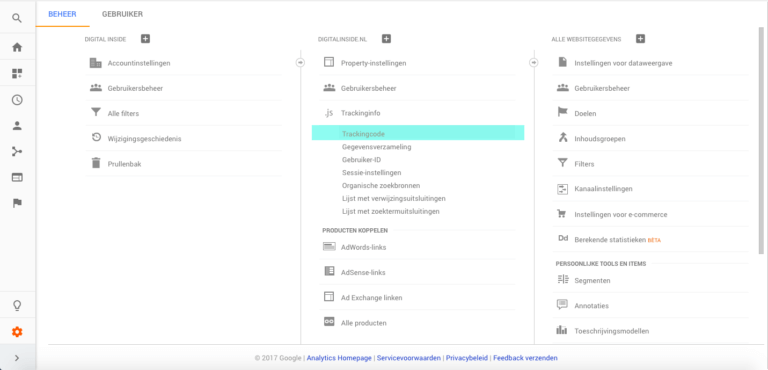Open Real-time reports clock icon
The image size is (768, 370).
[x=17, y=100]
